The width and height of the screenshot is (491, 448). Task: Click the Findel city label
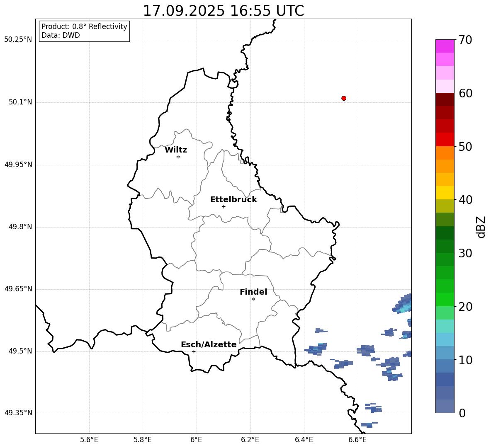click(x=253, y=292)
